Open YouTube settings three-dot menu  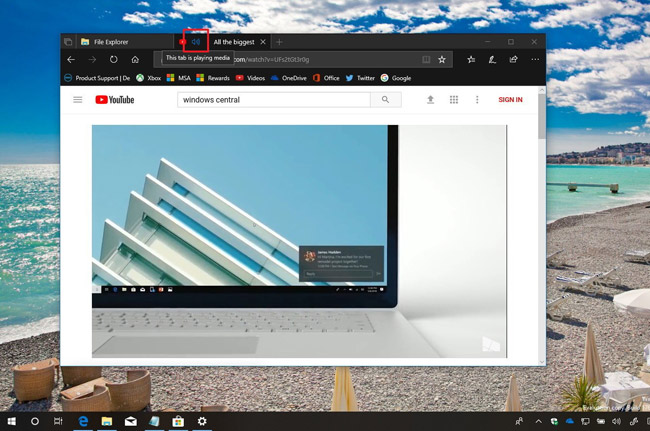[x=477, y=100]
